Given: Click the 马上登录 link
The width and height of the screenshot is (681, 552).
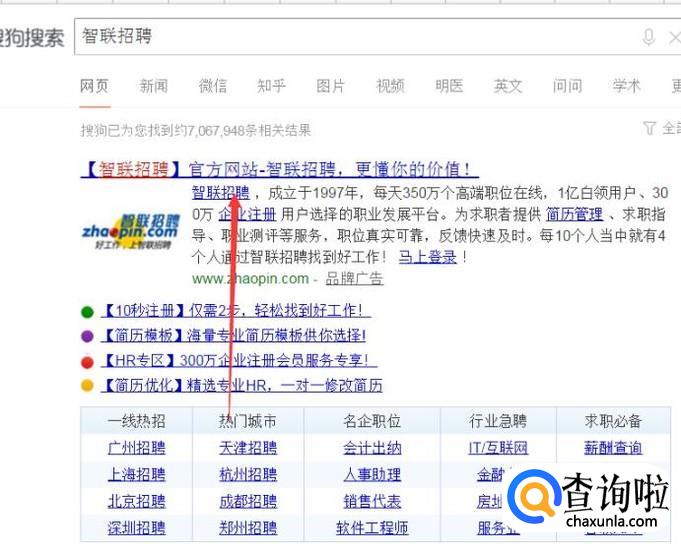Looking at the screenshot, I should pos(428,257).
